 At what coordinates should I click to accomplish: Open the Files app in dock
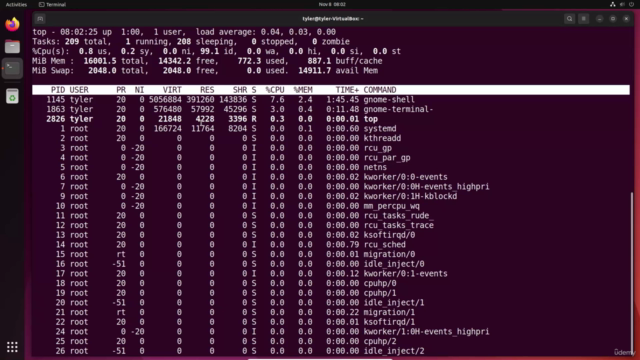pos(12,47)
